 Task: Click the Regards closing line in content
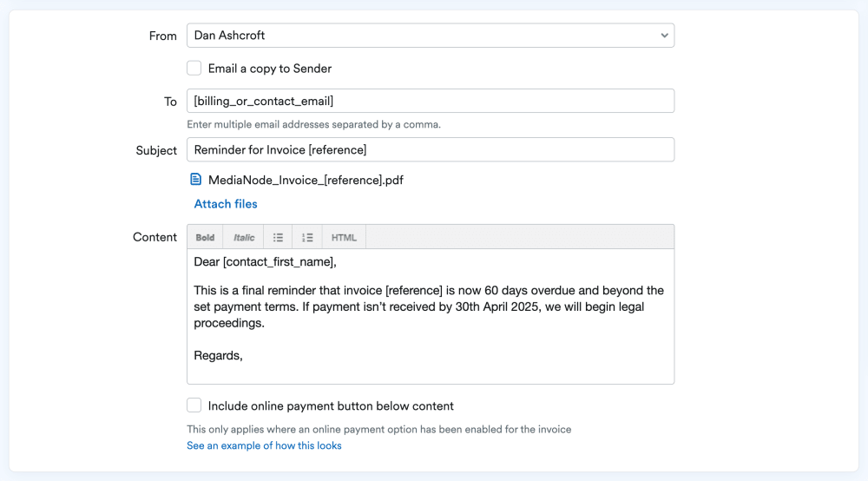coord(218,355)
